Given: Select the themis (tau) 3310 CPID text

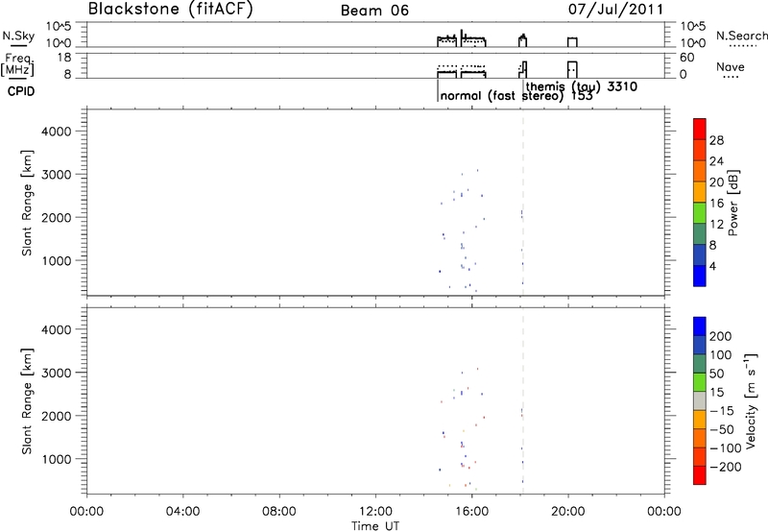Looking at the screenshot, I should (x=582, y=86).
